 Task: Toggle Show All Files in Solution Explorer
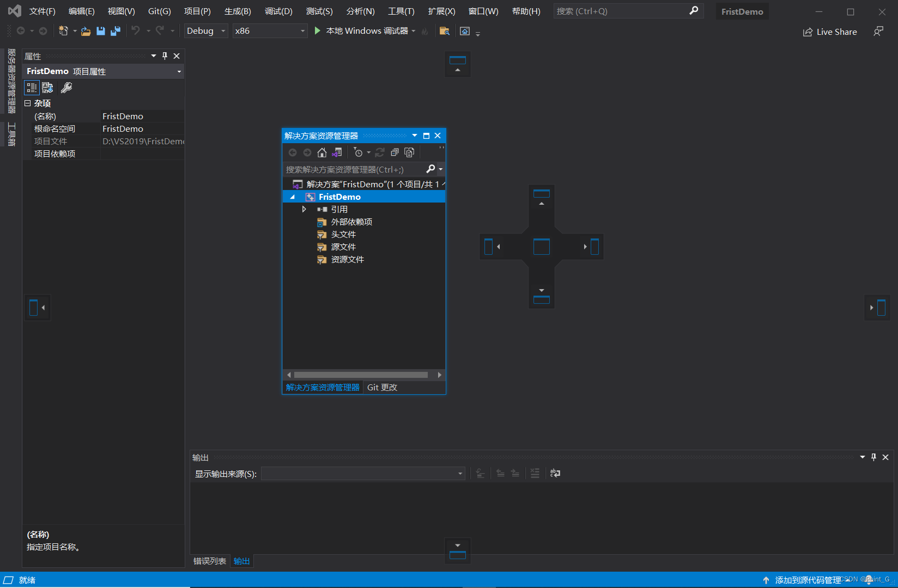[x=410, y=152]
